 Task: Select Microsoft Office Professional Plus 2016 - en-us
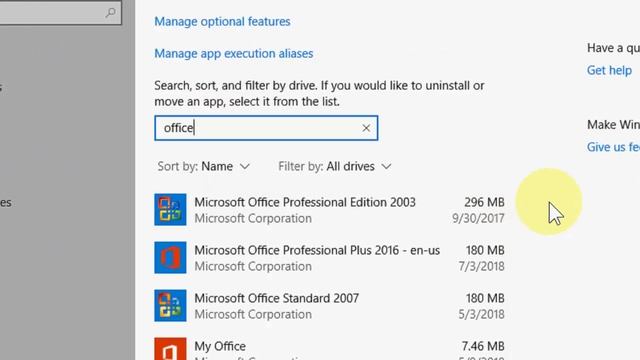(317, 250)
